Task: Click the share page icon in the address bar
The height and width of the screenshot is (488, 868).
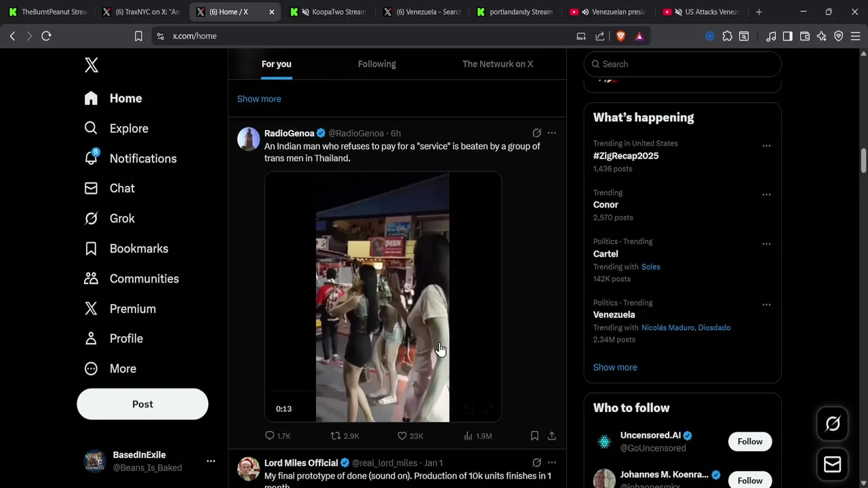Action: click(x=600, y=36)
